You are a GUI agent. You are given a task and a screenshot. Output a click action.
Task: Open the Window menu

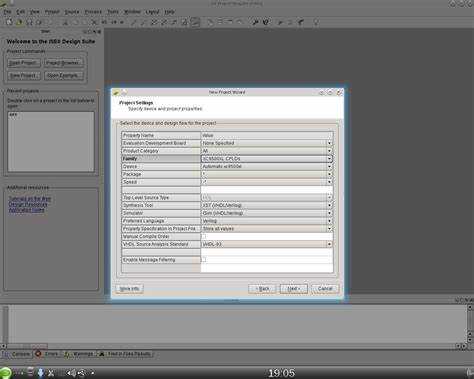pos(132,12)
